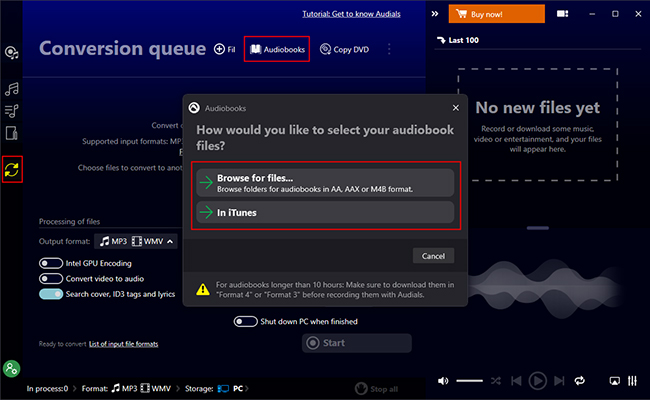Toggle shuffle playback
650x400 pixels.
[496, 381]
